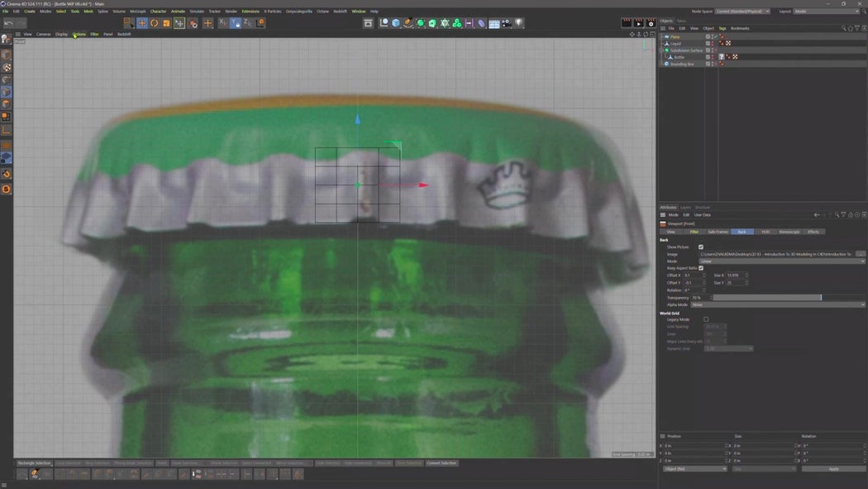The width and height of the screenshot is (868, 489).
Task: Click the Rectangle Selection button
Action: click(34, 463)
